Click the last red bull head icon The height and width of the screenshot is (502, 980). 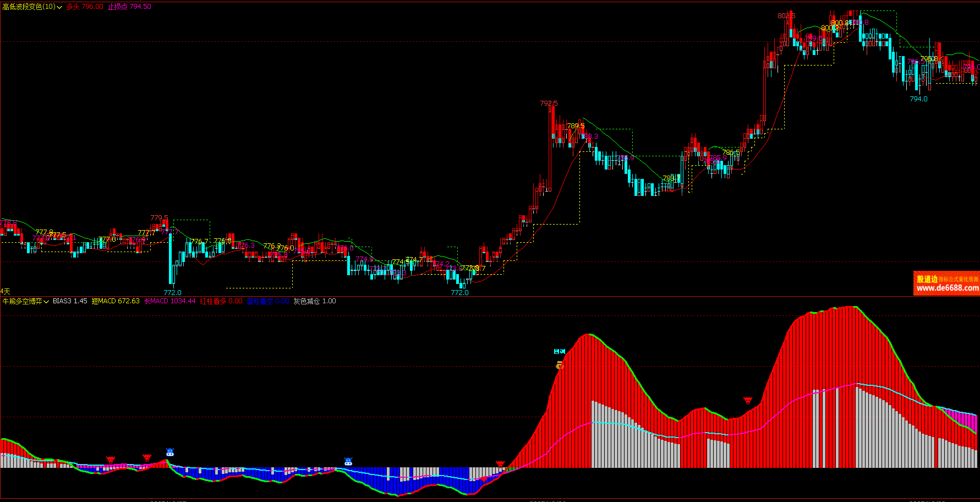pos(747,400)
